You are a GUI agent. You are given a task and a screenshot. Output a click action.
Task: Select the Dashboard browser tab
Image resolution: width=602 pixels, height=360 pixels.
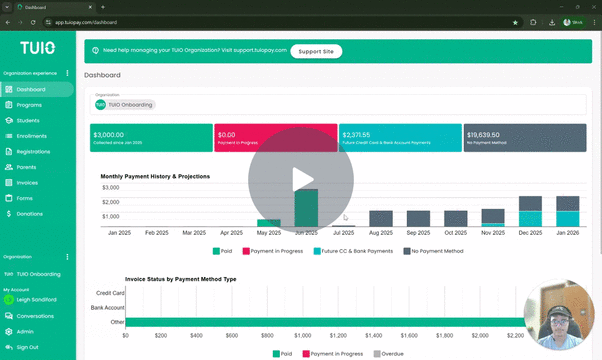point(55,7)
